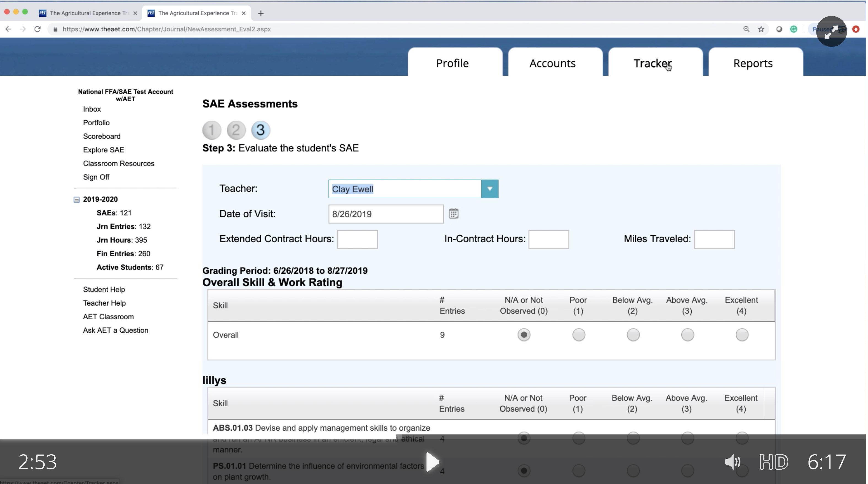Click the Extended Contract Hours field
Image resolution: width=868 pixels, height=484 pixels.
click(x=357, y=239)
